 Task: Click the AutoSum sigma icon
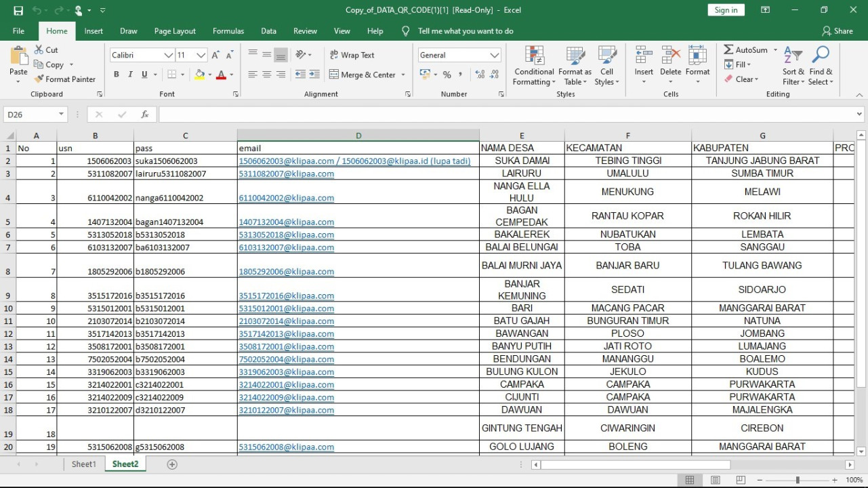pos(728,50)
